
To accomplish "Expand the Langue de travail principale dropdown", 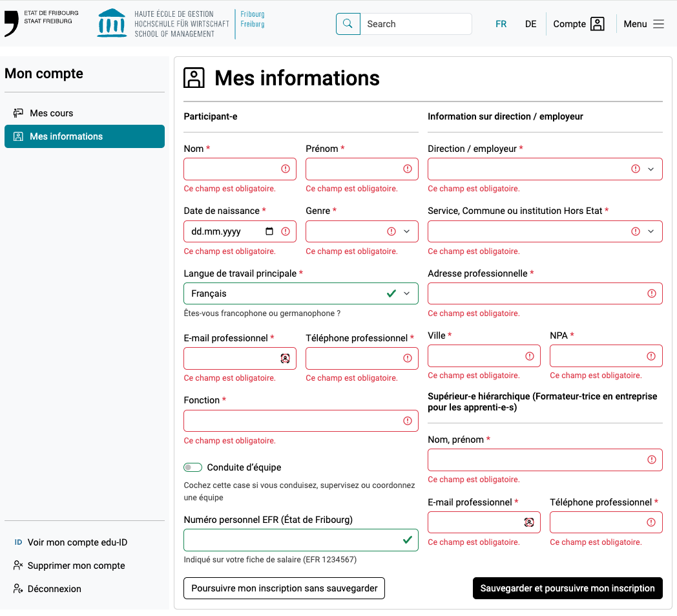I will click(406, 293).
